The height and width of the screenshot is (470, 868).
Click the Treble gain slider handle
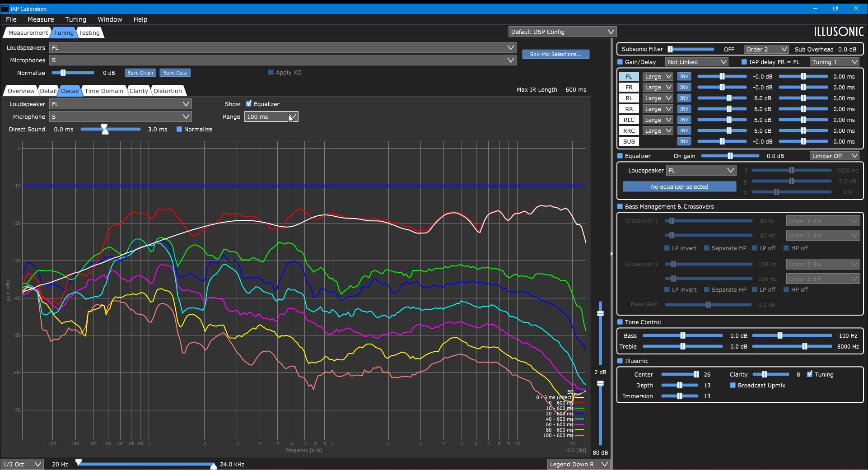coord(683,346)
